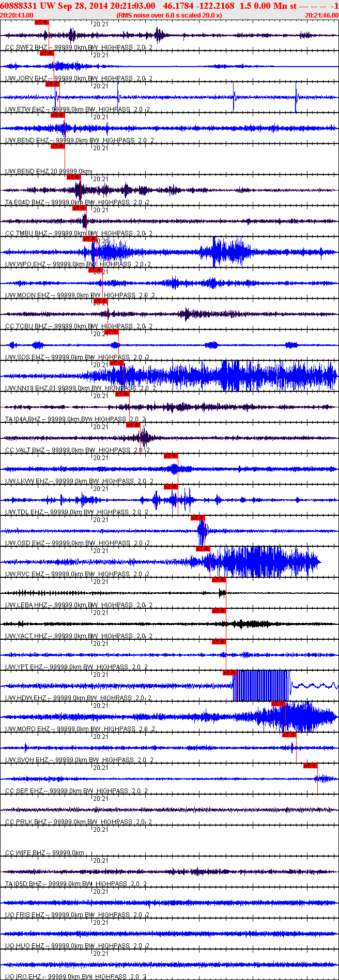339x980 pixels.
Task: Click the red pick flag on CC.SWF2 trace
Action: [41, 22]
